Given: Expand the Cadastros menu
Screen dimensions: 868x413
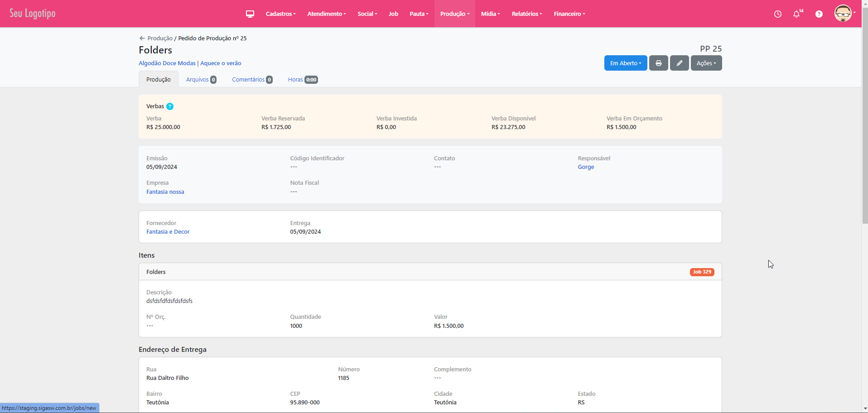Looking at the screenshot, I should (x=280, y=14).
